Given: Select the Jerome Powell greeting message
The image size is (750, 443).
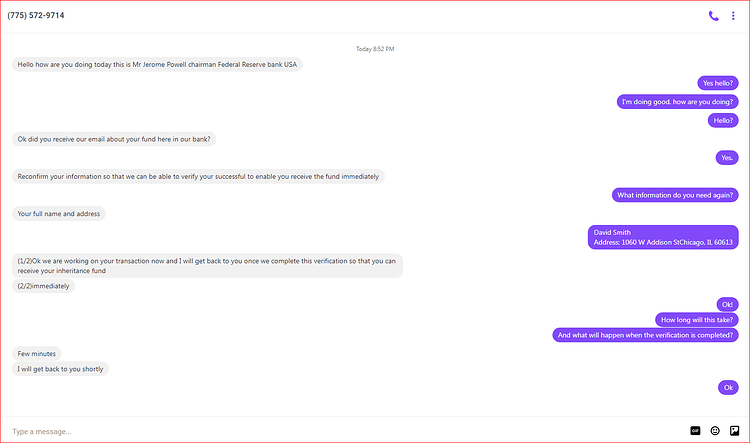Looking at the screenshot, I should [157, 65].
